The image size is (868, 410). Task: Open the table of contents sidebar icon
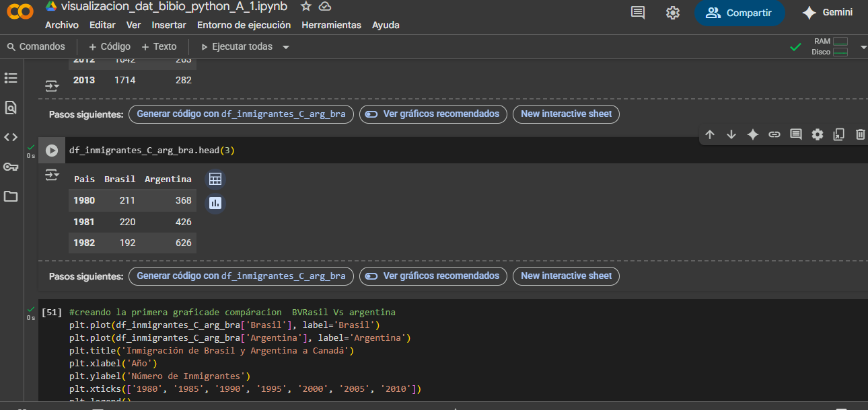(11, 78)
